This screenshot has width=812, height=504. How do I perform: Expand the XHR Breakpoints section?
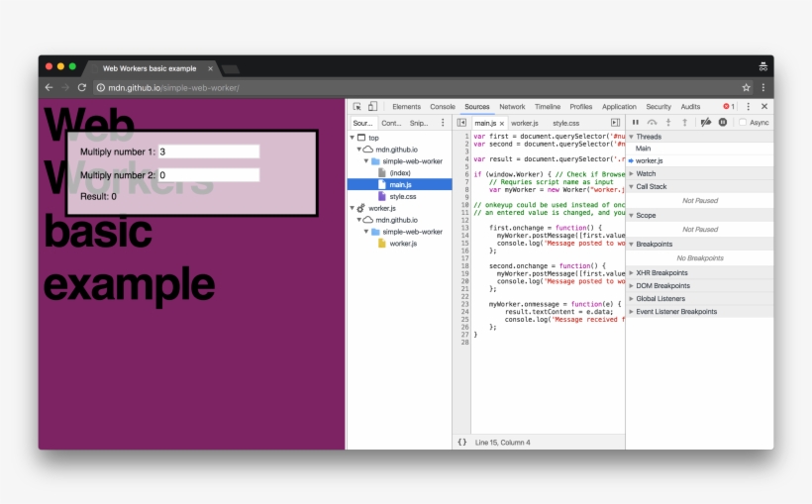click(x=661, y=272)
